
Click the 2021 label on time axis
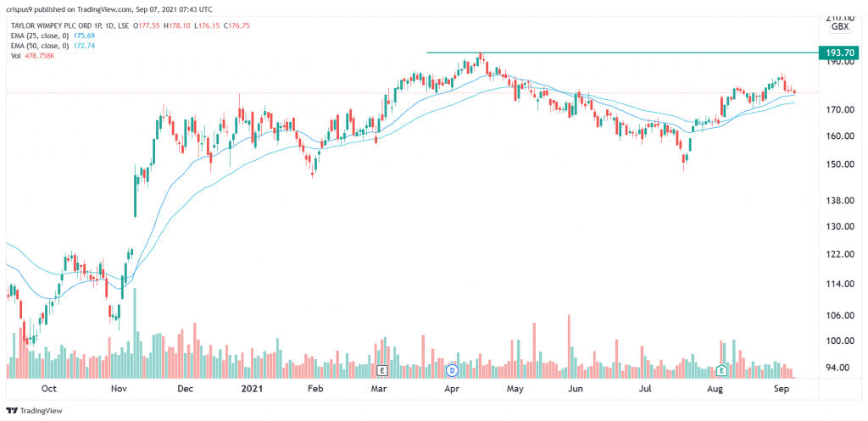click(x=253, y=388)
